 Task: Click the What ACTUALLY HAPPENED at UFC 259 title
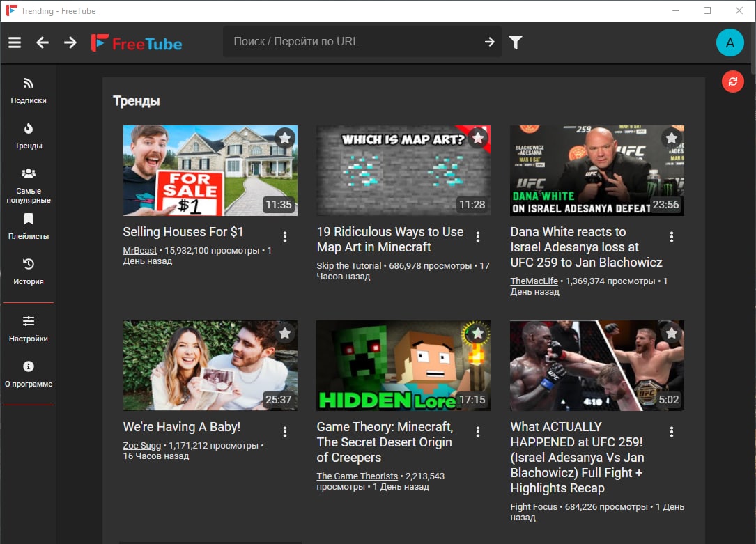coord(577,458)
